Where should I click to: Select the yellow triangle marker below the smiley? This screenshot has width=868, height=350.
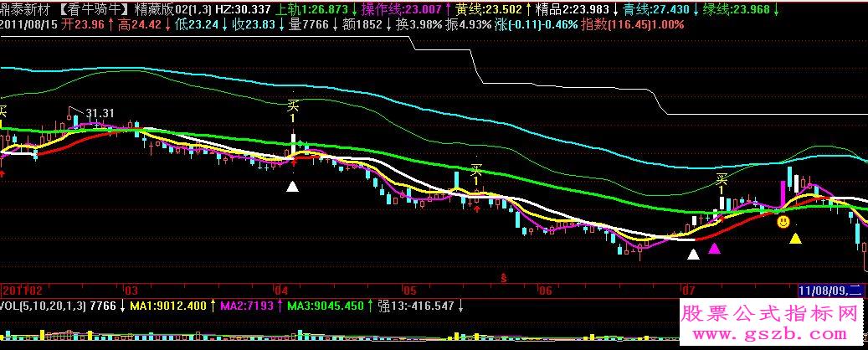click(x=795, y=239)
